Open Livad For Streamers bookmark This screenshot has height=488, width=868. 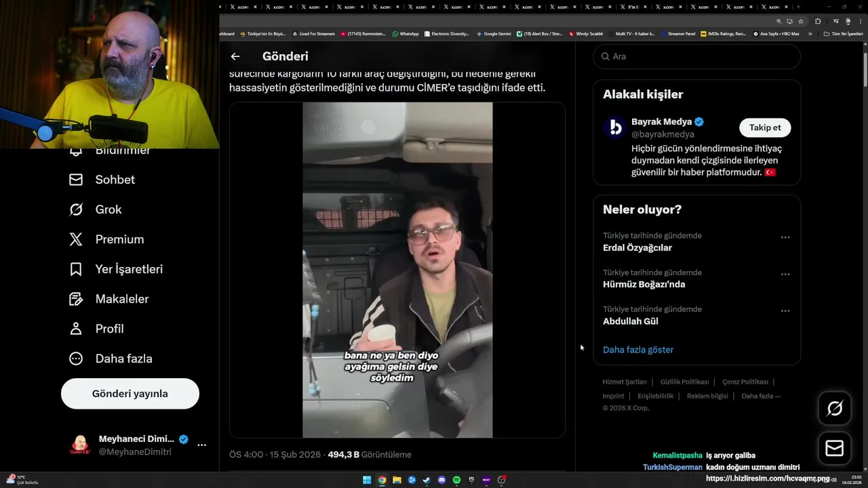[313, 34]
